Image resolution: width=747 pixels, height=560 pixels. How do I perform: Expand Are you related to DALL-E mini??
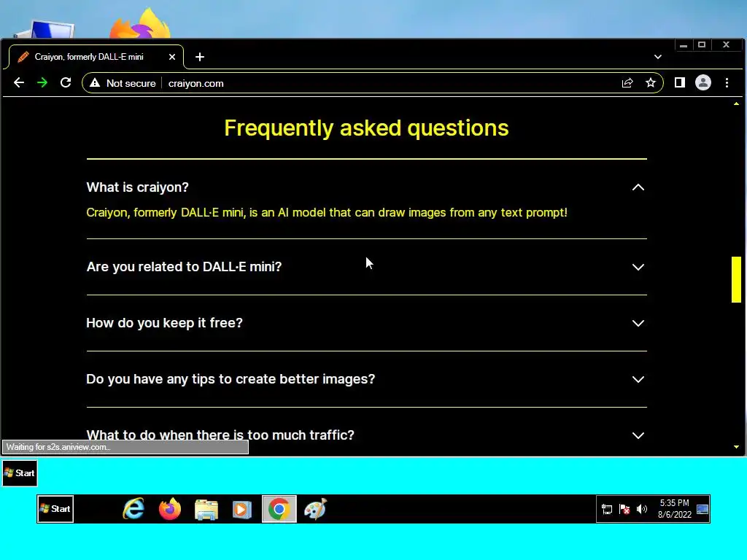638,267
